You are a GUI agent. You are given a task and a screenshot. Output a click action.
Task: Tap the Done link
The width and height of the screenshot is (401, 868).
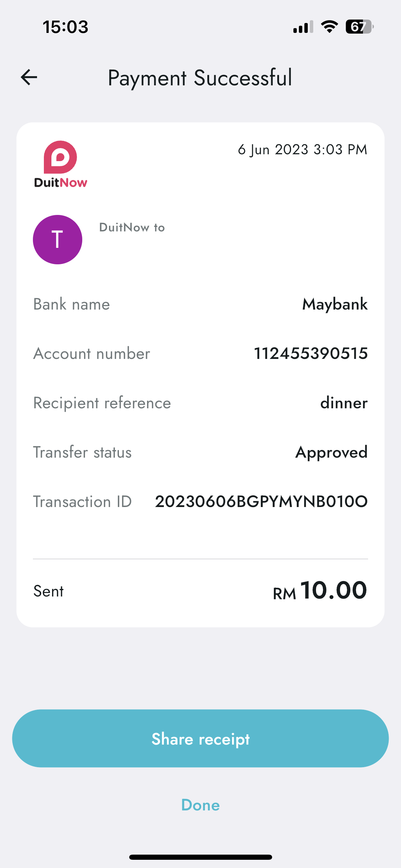pos(200,805)
